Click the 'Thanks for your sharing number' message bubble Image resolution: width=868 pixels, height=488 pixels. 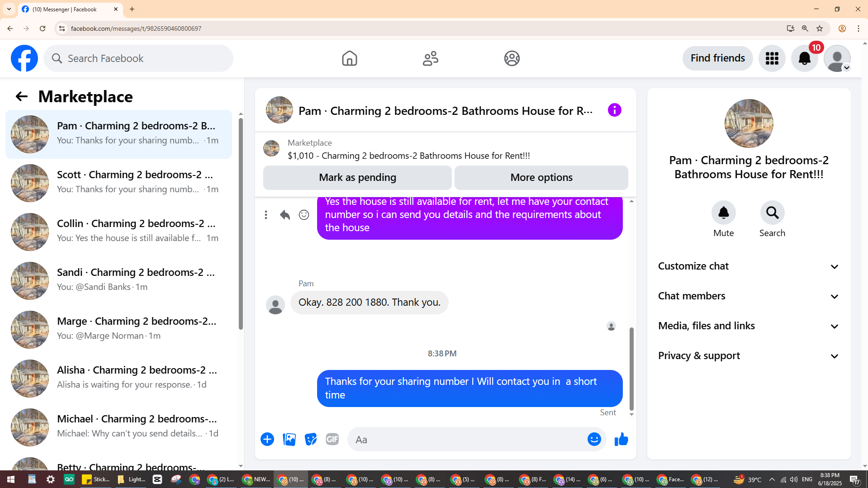click(470, 389)
